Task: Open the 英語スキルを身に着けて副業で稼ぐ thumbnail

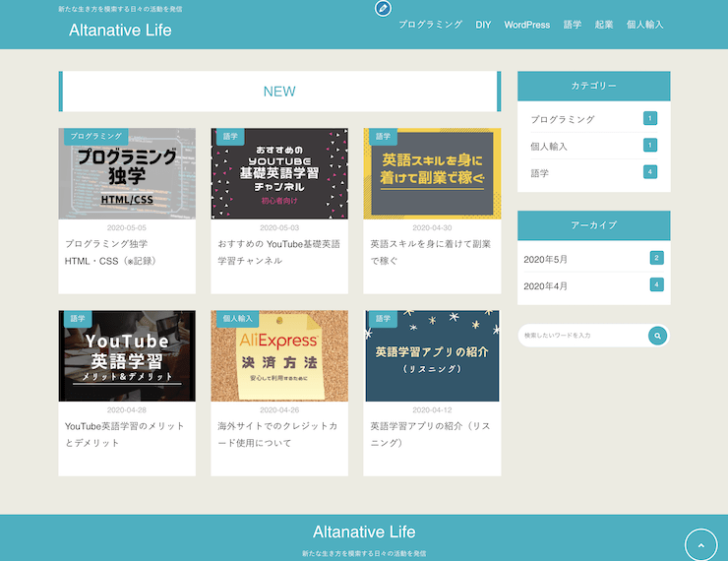Action: pos(432,173)
